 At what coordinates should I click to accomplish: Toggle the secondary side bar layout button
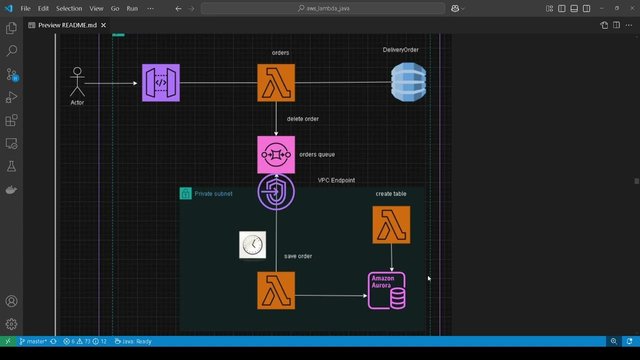coord(587,9)
